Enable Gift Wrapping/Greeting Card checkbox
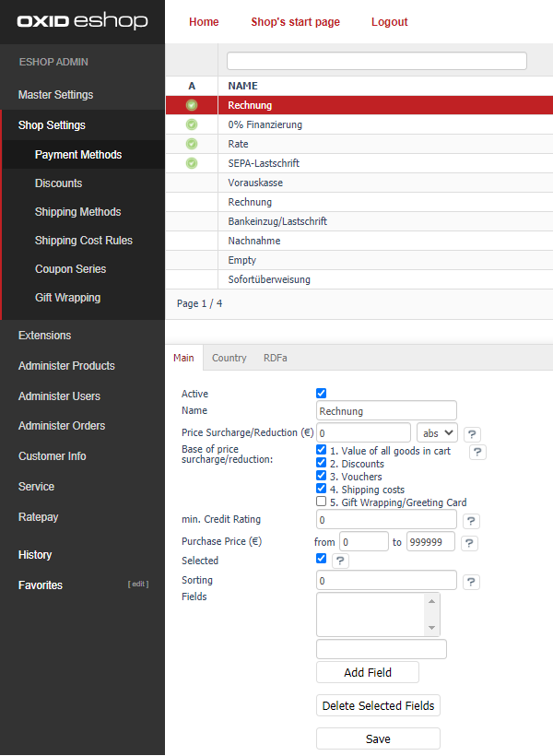This screenshot has height=756, width=553. coord(321,502)
